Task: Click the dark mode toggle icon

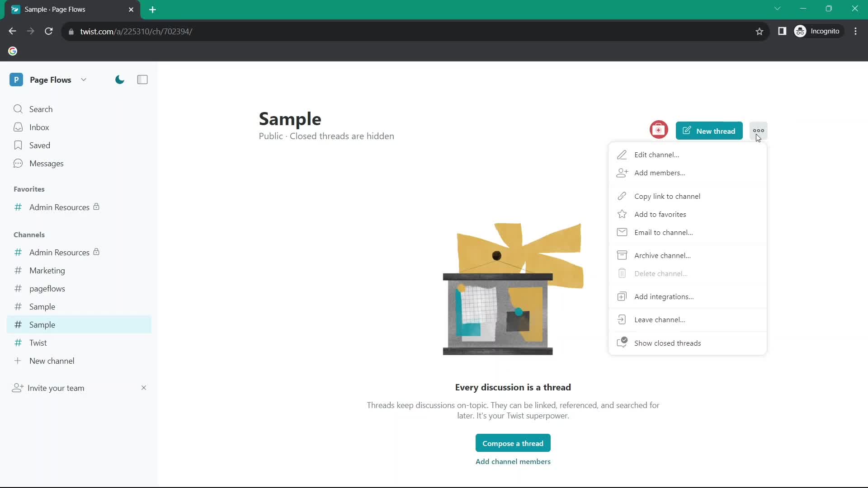Action: coord(119,79)
